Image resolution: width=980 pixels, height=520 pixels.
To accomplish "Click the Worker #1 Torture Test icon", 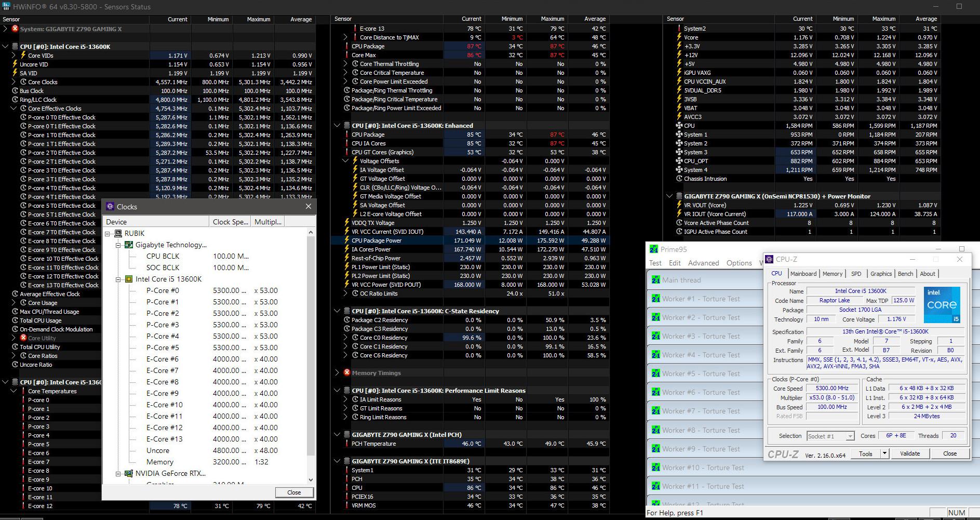I will (x=655, y=299).
